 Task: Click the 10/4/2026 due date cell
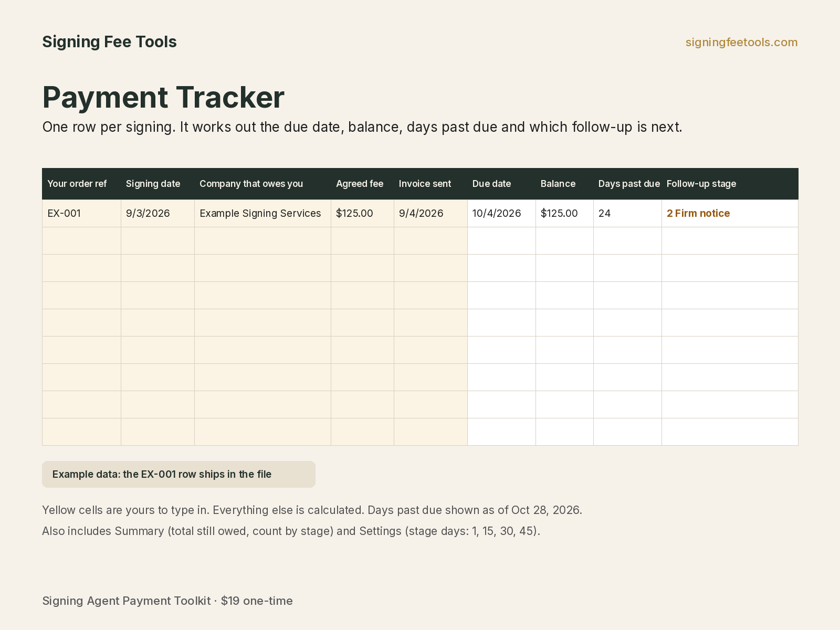[501, 213]
